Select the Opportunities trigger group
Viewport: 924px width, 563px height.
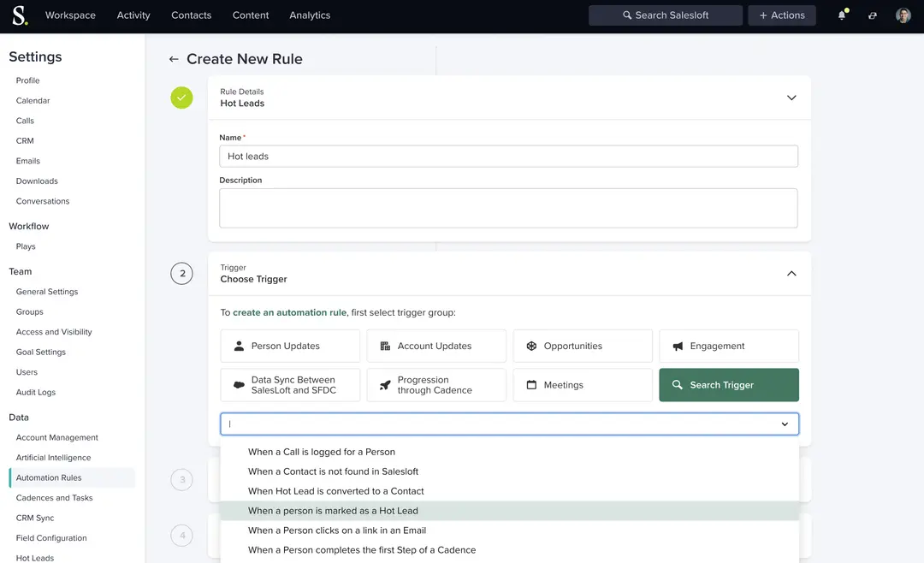point(583,346)
